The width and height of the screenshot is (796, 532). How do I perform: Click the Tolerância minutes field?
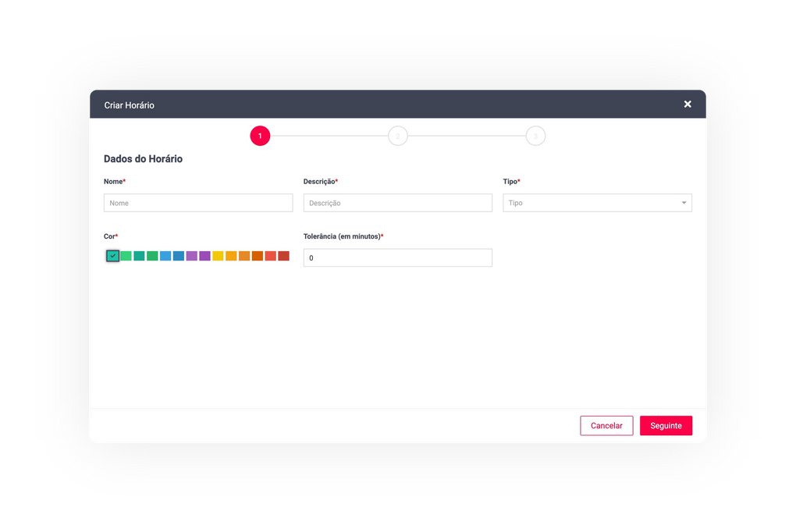(x=398, y=258)
